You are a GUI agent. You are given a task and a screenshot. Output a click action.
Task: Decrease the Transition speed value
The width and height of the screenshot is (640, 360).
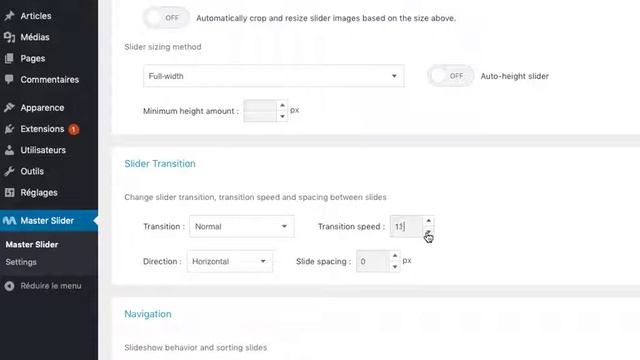429,232
